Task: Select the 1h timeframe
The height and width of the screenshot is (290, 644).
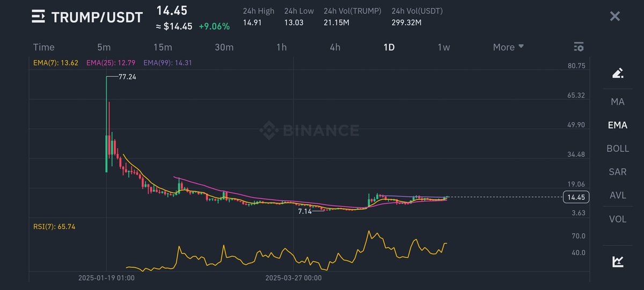Action: [281, 47]
